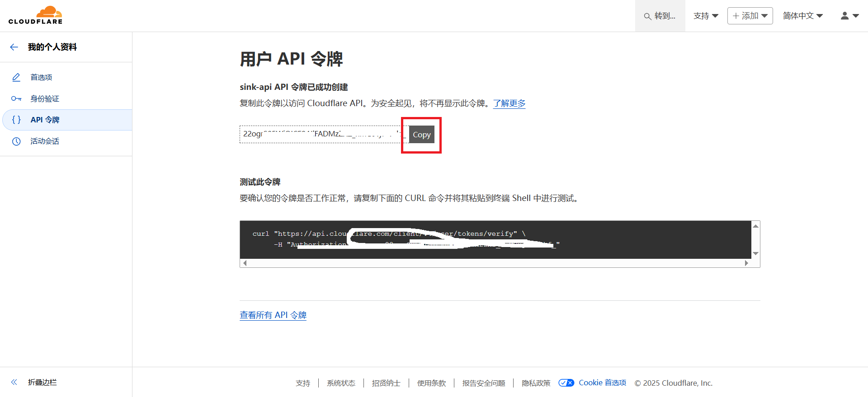Open the 添加 dropdown button
This screenshot has height=397, width=868.
click(x=750, y=16)
